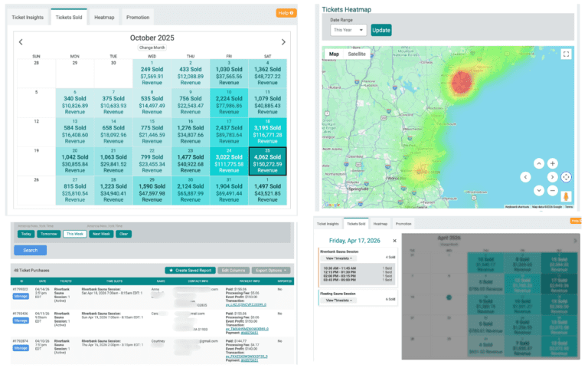Select the October 25 cell with 4,062 Sold
This screenshot has height=368, width=588.
267,161
